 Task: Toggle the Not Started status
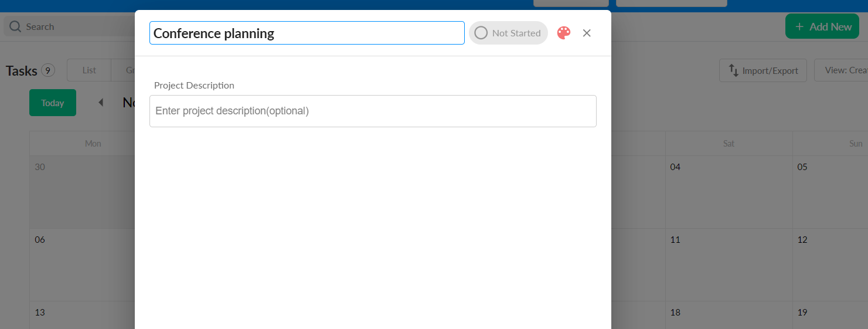(508, 33)
